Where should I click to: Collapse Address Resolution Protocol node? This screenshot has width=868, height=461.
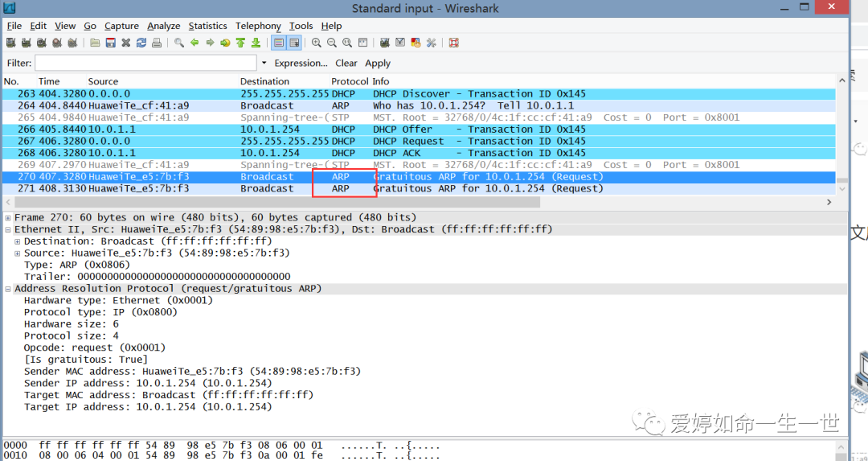(x=8, y=289)
